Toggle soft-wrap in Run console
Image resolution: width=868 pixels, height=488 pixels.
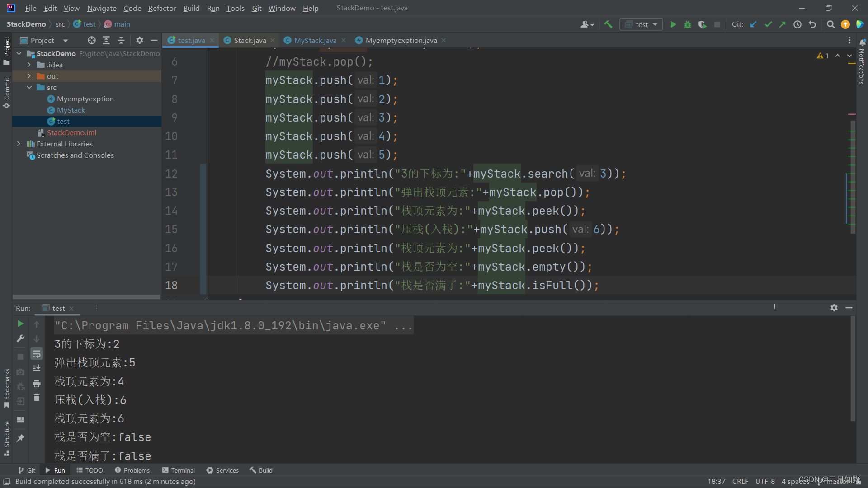[37, 354]
